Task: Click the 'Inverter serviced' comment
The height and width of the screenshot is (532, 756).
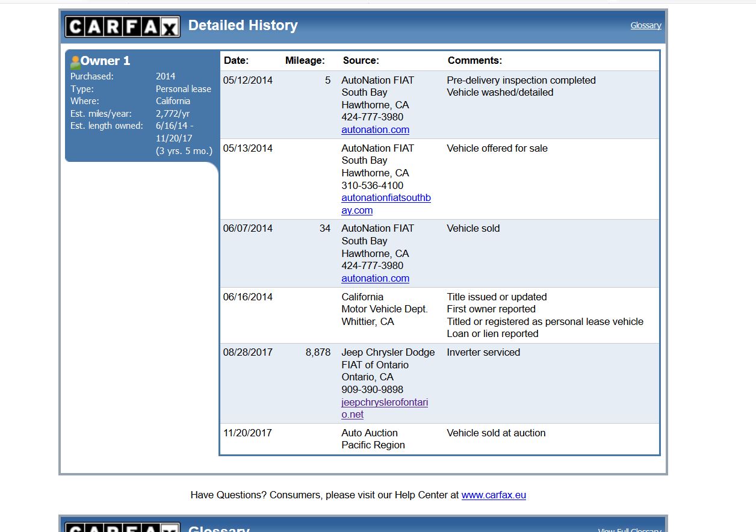Action: 483,352
